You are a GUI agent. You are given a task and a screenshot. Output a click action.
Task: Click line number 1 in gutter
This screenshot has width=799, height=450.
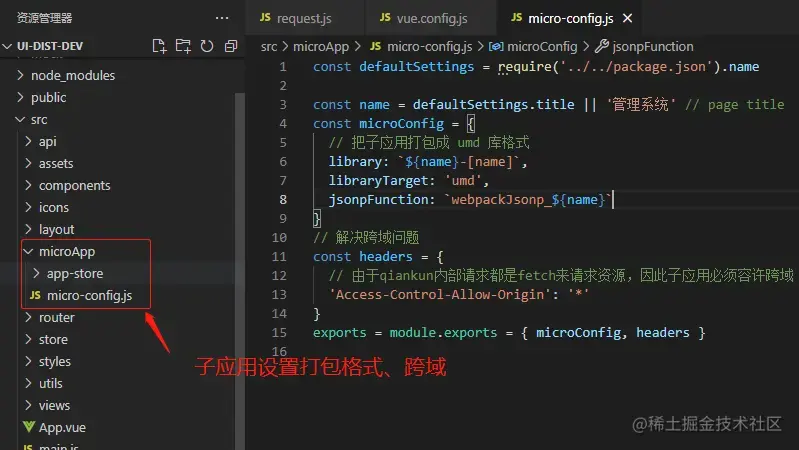pyautogui.click(x=283, y=67)
